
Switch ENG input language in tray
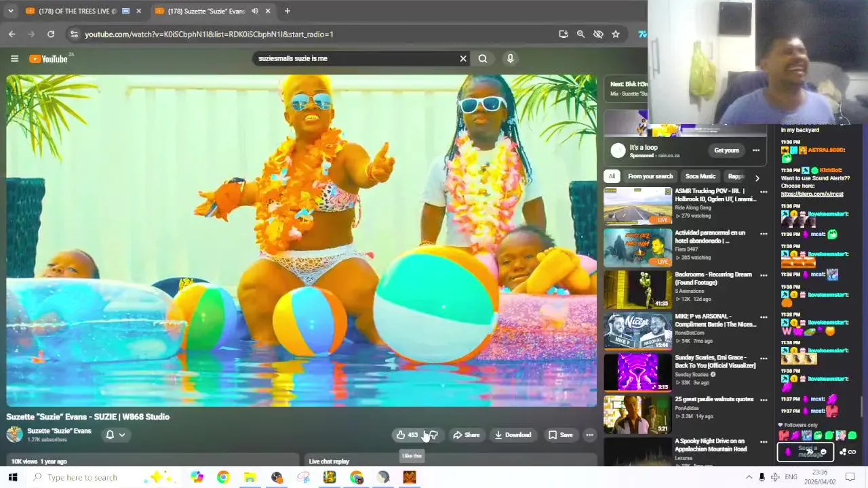(x=791, y=478)
